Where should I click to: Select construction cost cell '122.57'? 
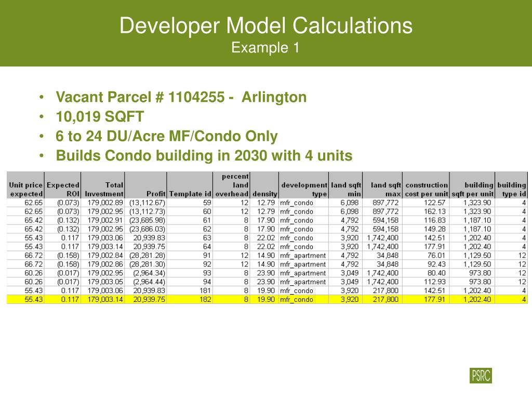(x=426, y=203)
